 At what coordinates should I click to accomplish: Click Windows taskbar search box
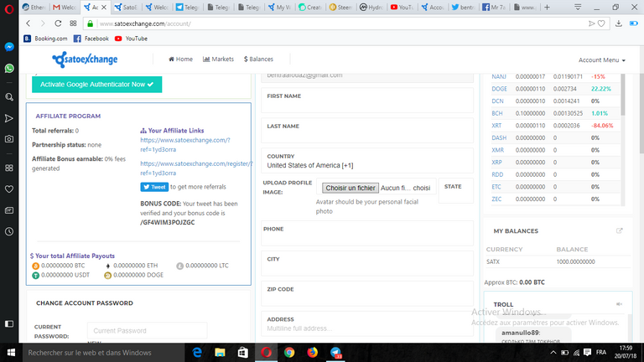coord(103,353)
